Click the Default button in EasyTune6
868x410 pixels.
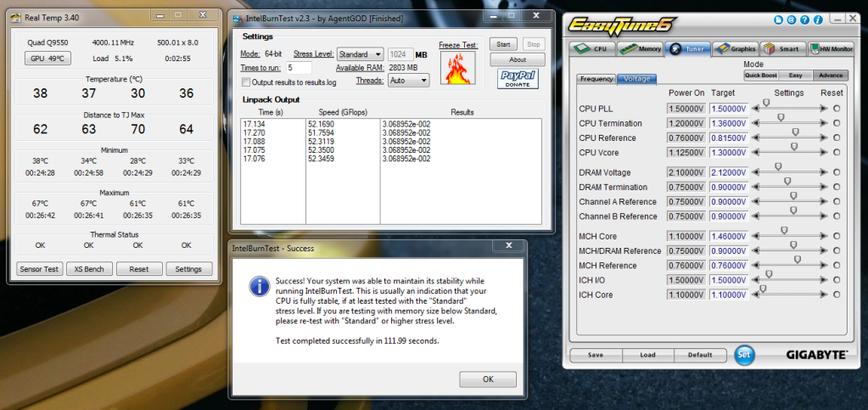700,355
